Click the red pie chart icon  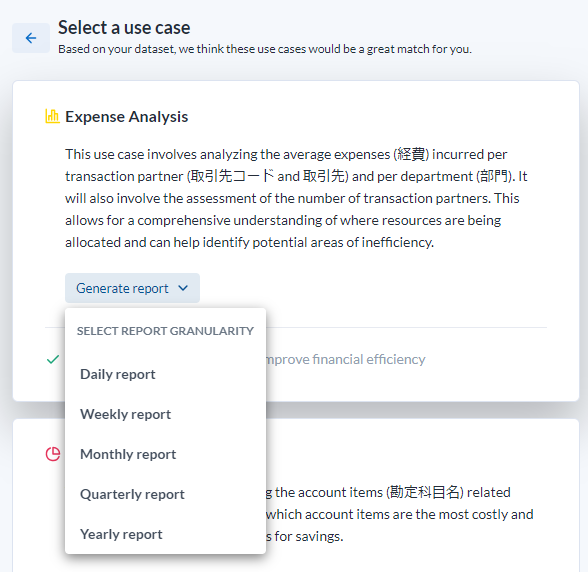pyautogui.click(x=53, y=454)
